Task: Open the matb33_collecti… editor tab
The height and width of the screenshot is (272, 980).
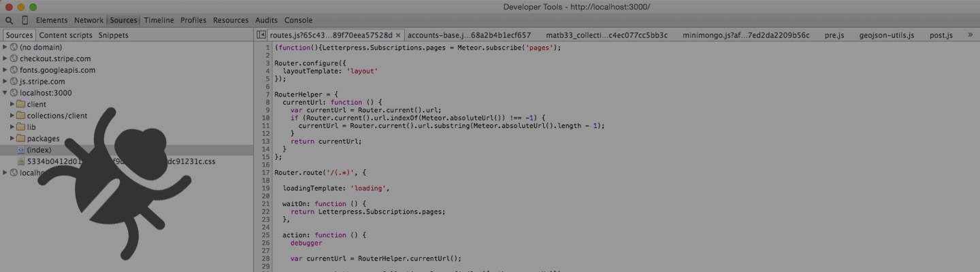Action: click(x=606, y=35)
